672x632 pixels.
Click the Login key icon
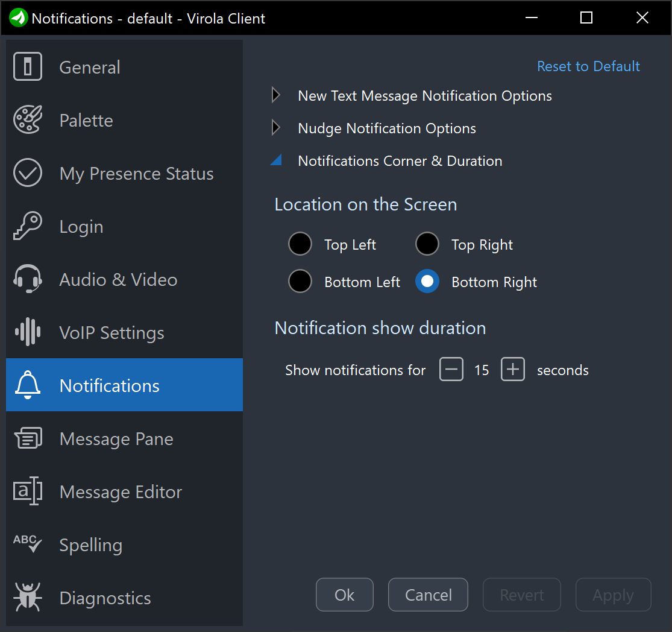tap(28, 226)
